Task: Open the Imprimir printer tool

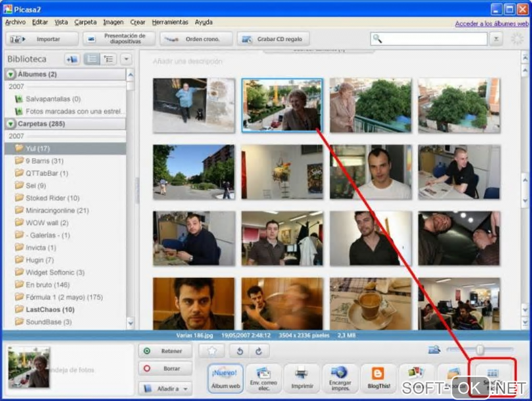Action: 302,378
